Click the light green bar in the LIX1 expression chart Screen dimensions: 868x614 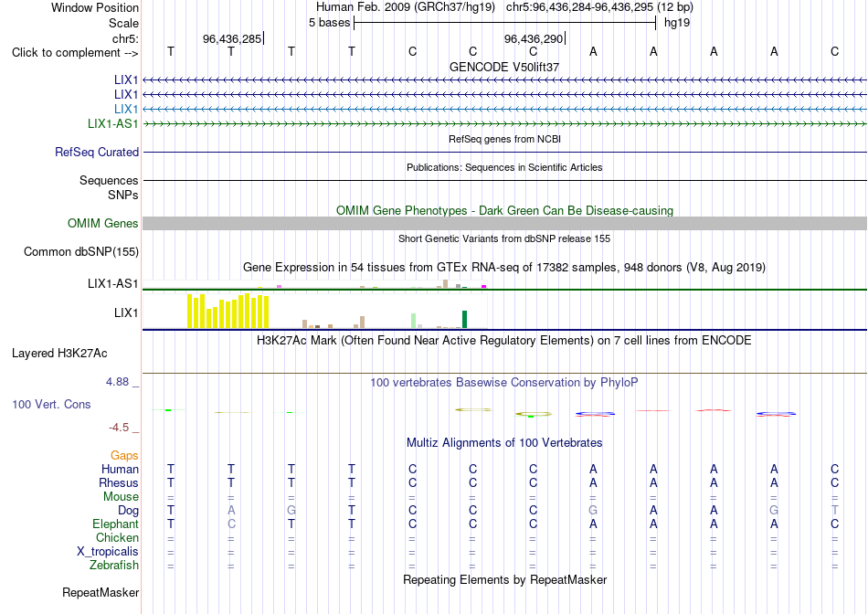pyautogui.click(x=413, y=321)
